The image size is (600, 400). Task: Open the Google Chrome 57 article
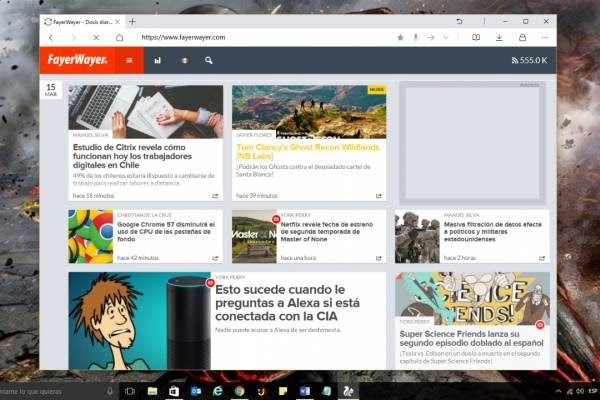pos(166,232)
